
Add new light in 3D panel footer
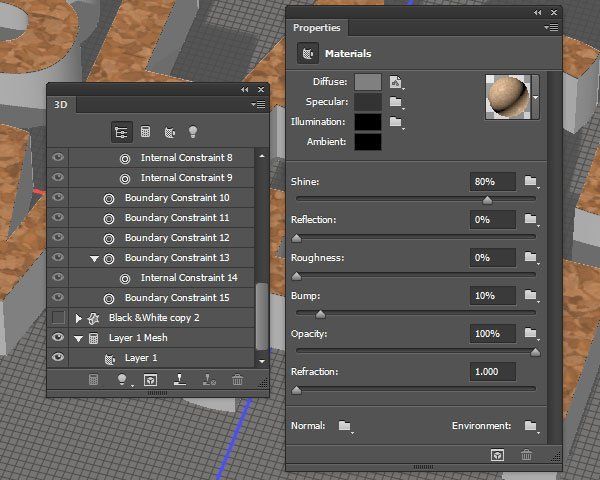[122, 379]
